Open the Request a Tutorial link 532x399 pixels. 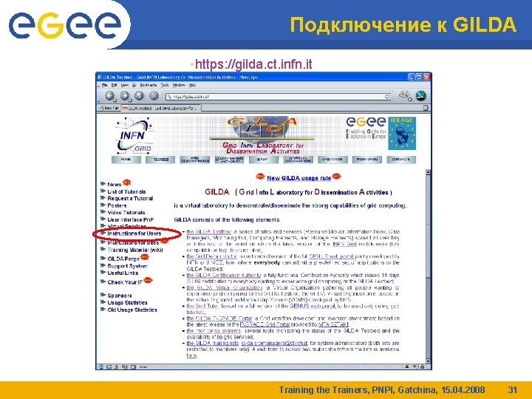(130, 199)
